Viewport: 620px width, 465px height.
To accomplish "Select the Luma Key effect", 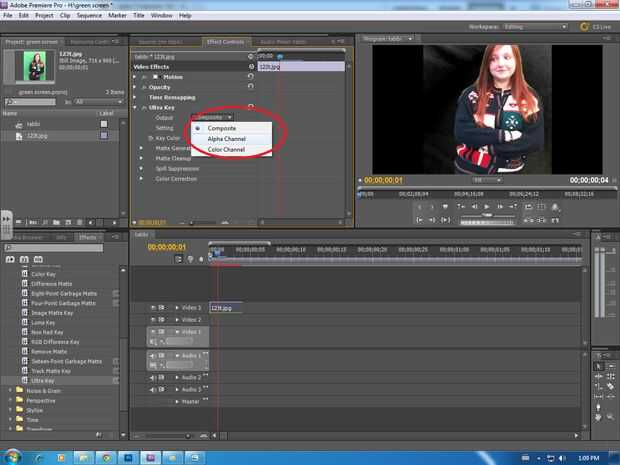I will point(43,323).
